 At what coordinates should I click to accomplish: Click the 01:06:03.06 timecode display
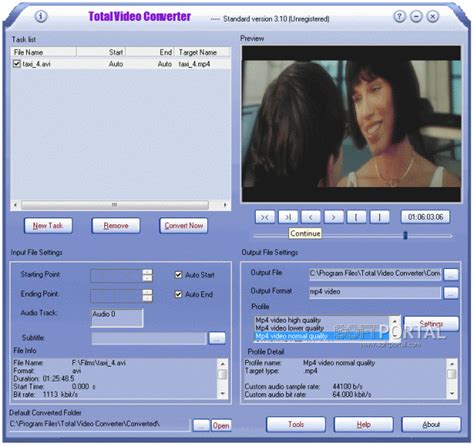coord(425,217)
